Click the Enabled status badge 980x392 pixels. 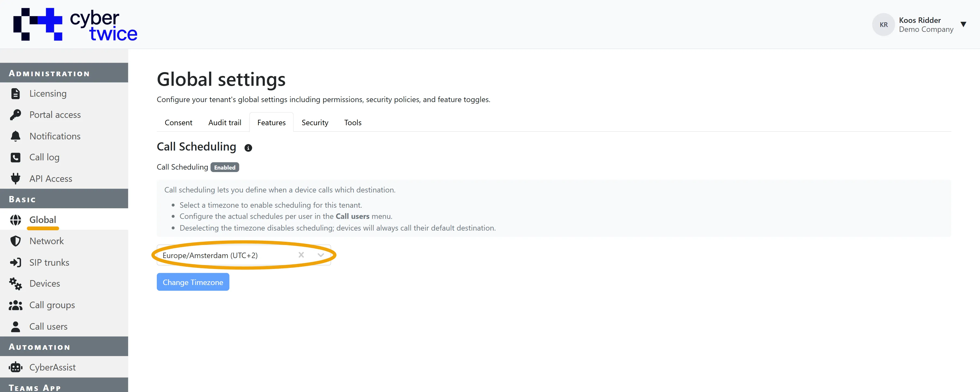point(225,167)
